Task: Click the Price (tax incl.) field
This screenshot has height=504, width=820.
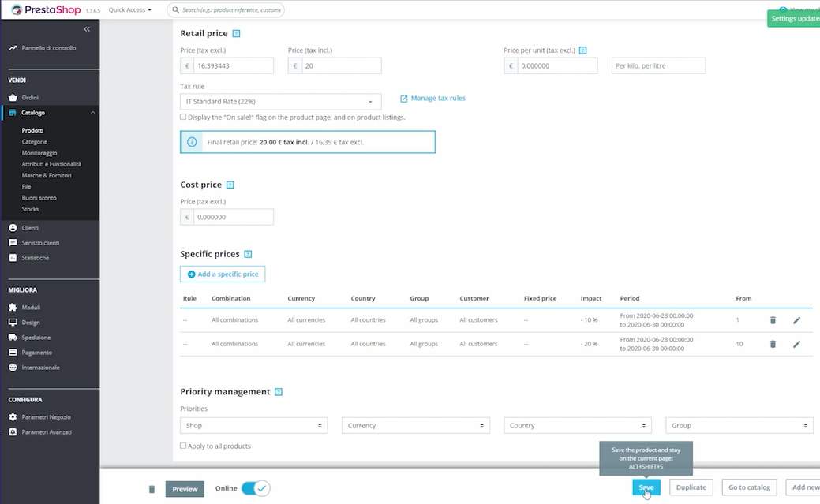Action: click(x=341, y=66)
